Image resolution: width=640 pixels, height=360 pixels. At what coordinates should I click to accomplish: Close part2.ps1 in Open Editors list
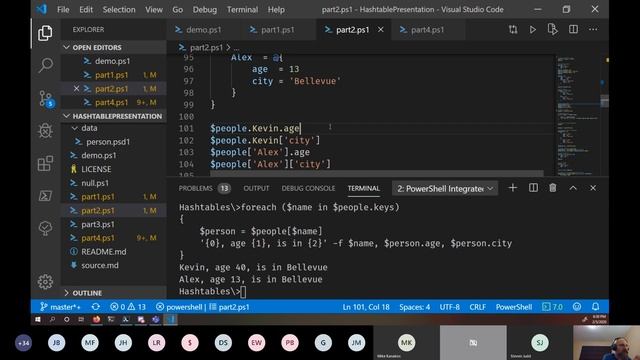(76, 89)
